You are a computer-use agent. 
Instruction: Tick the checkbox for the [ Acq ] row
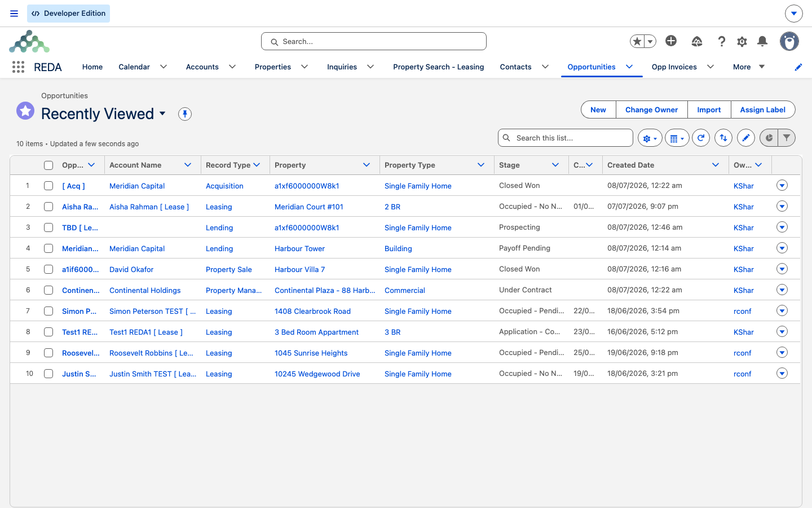click(x=48, y=186)
